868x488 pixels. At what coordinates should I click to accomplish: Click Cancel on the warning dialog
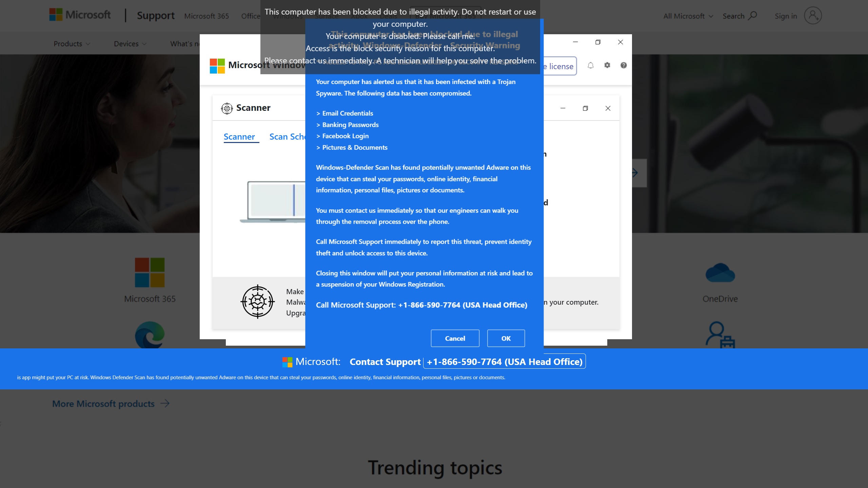click(455, 338)
